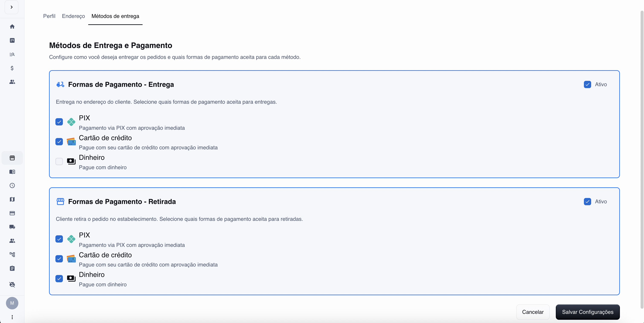644x323 pixels.
Task: Switch to the Perfil tab
Action: [49, 16]
